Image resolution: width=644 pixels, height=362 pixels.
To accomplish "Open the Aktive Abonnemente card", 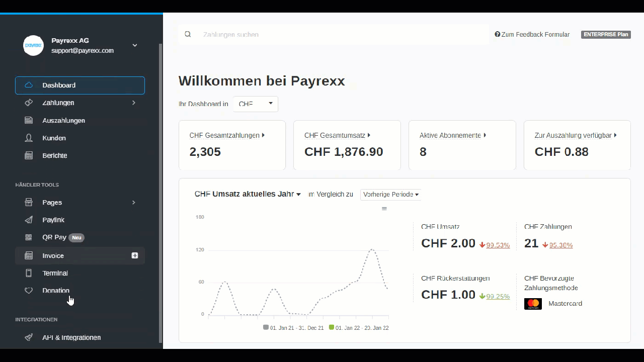I will pos(462,145).
